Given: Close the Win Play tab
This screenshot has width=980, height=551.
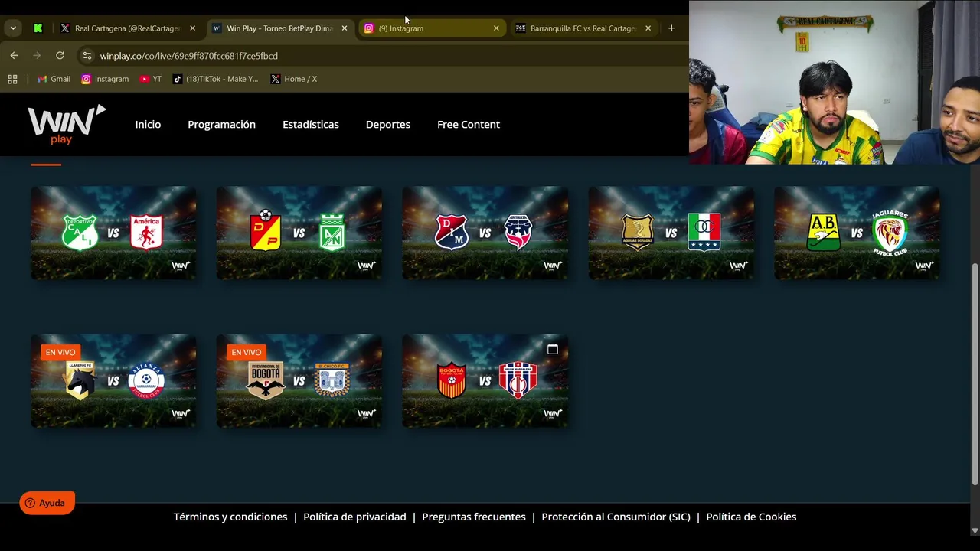Looking at the screenshot, I should (345, 28).
